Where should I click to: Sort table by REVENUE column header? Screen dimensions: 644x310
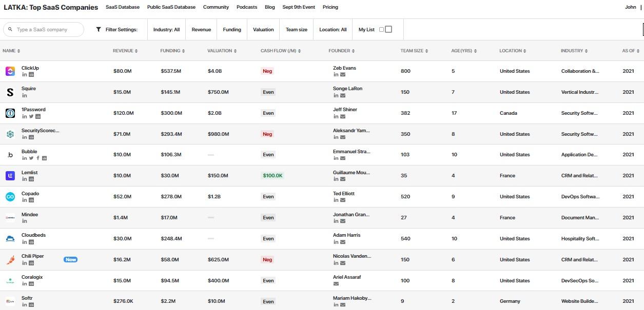coord(125,51)
